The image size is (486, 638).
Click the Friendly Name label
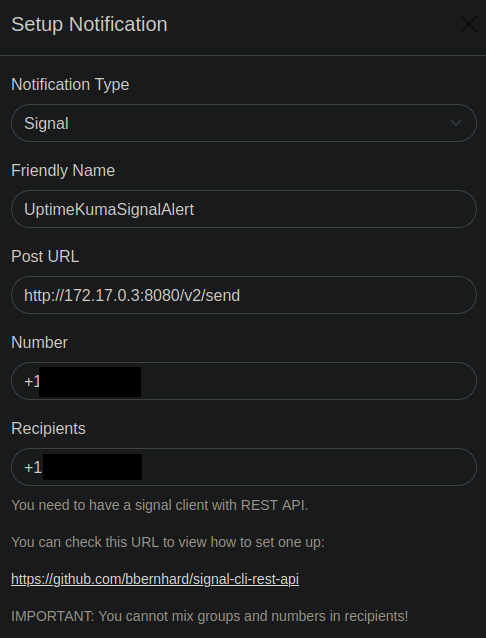(x=63, y=170)
